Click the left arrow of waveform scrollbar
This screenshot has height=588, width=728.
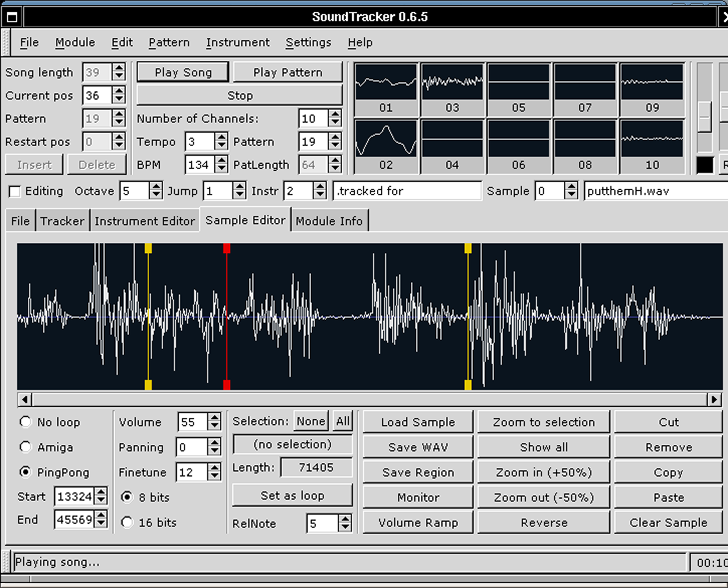coord(25,399)
